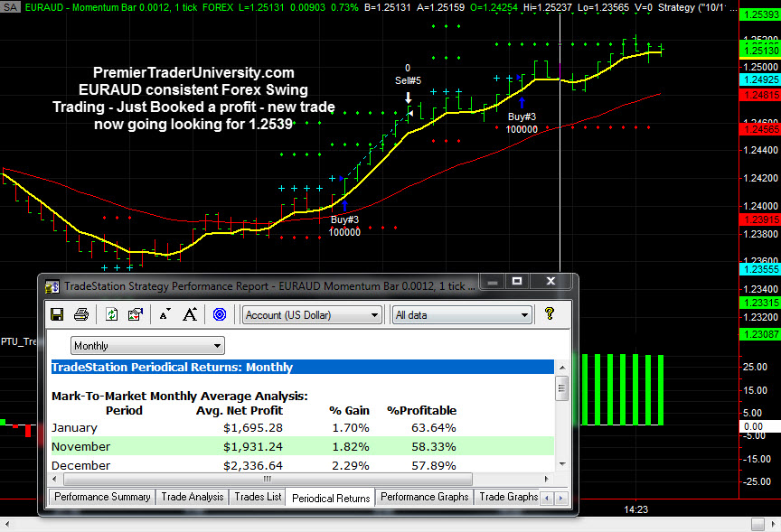Click the 14:23 time label on axis
The image size is (781, 532).
636,509
